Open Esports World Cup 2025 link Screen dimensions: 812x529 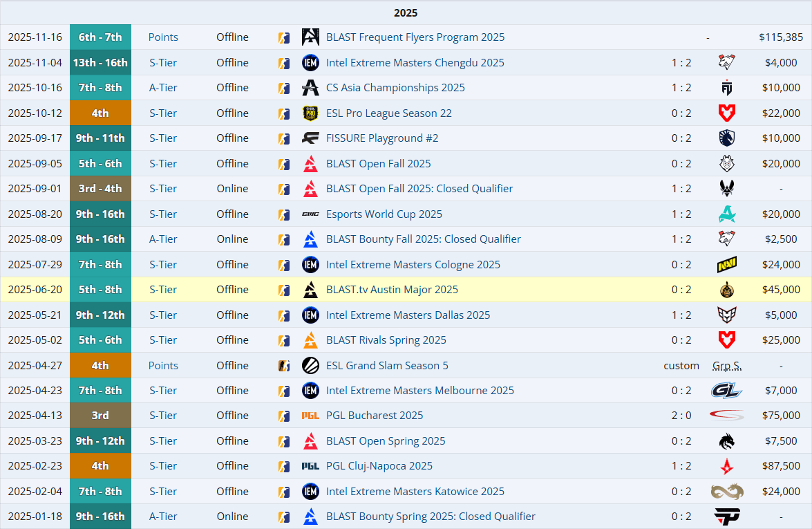pyautogui.click(x=384, y=214)
